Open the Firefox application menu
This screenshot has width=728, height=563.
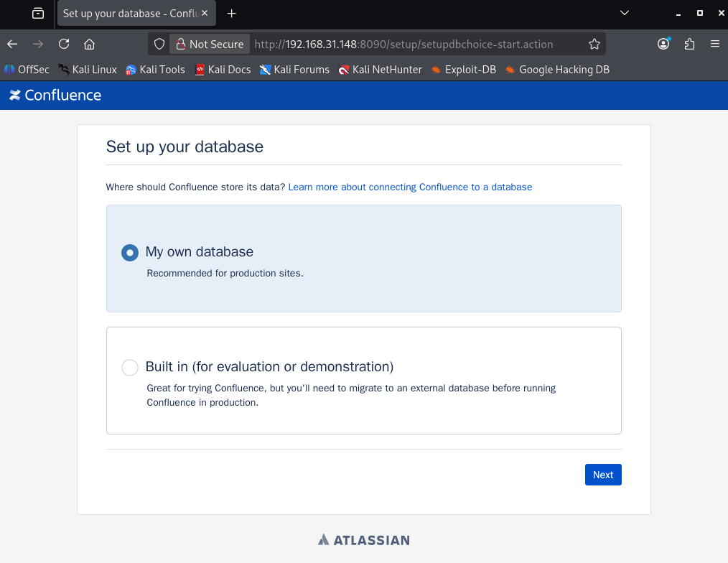point(715,44)
